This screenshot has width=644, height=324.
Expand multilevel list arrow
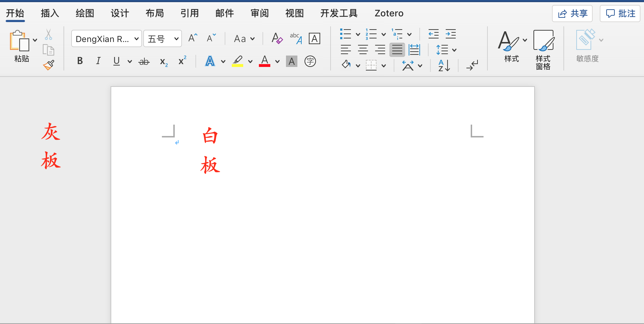pos(409,34)
